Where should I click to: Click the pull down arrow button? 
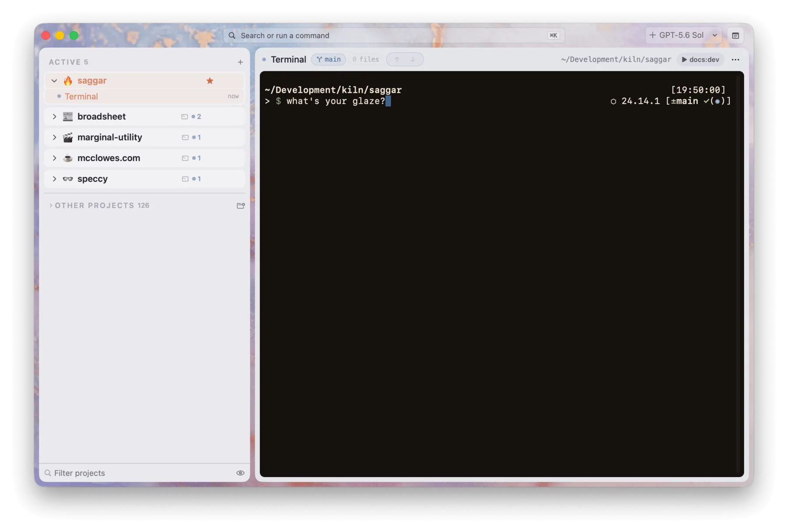point(413,59)
